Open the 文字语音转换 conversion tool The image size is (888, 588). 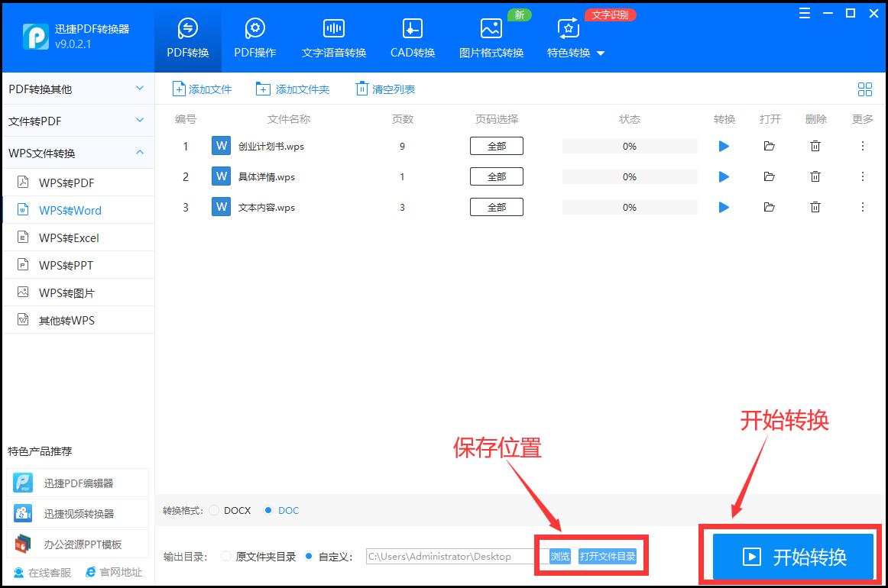coord(333,37)
